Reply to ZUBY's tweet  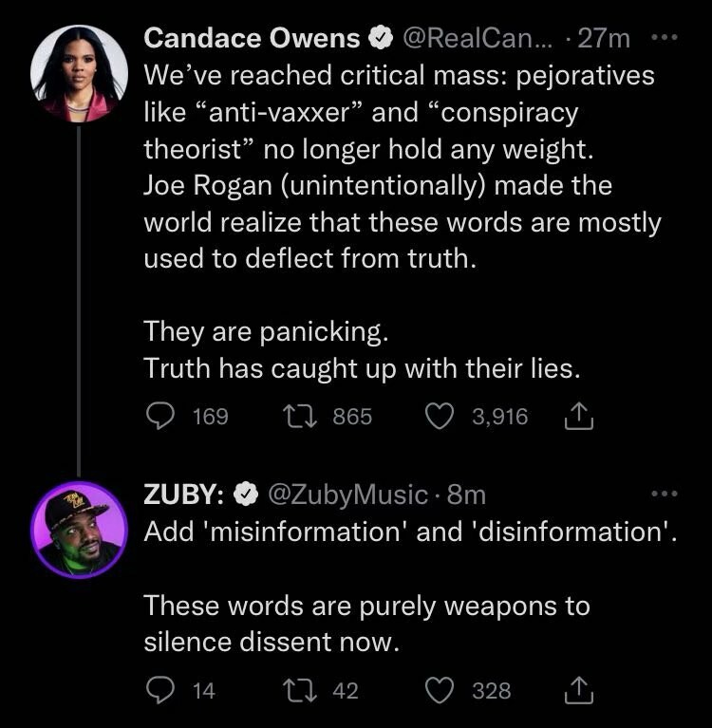point(160,691)
